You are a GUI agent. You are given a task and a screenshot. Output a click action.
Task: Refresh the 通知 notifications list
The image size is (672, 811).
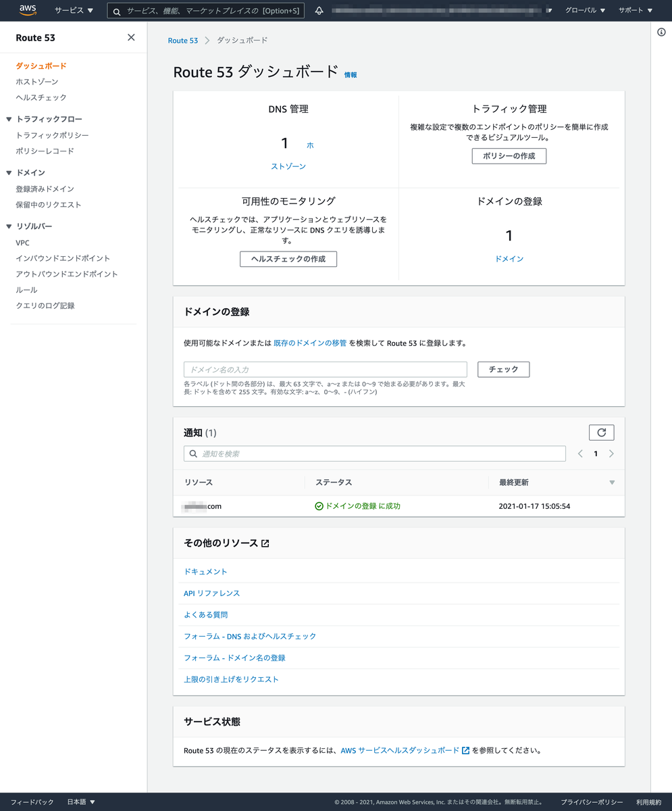click(602, 433)
